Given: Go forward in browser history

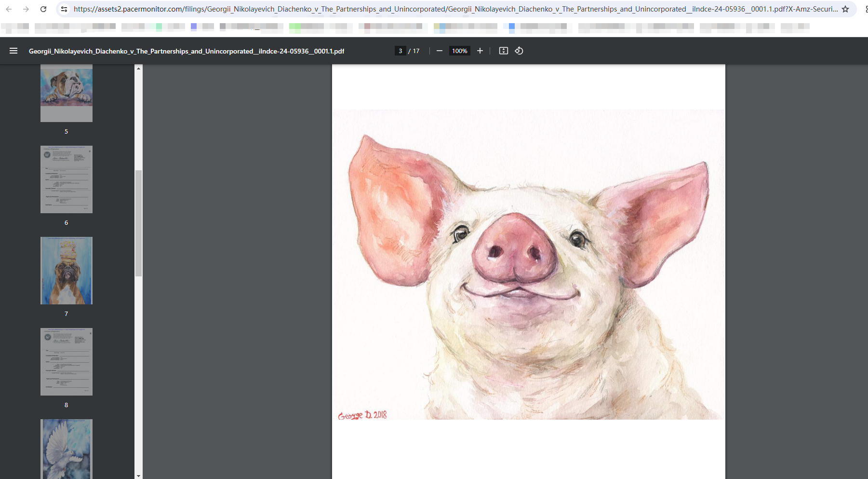Looking at the screenshot, I should coord(26,9).
